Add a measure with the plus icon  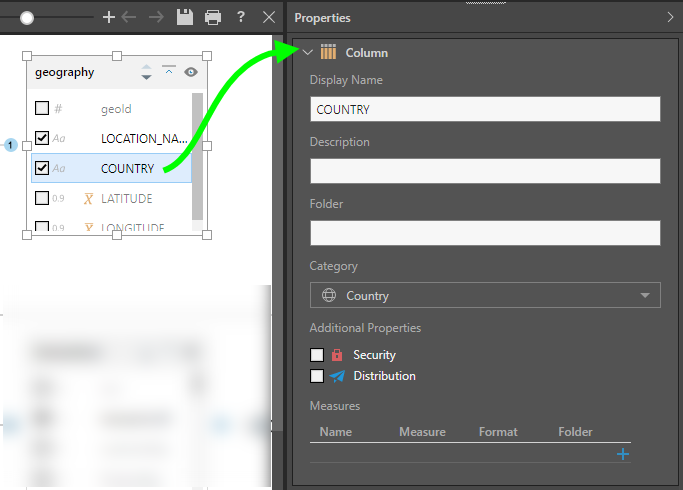click(x=623, y=454)
